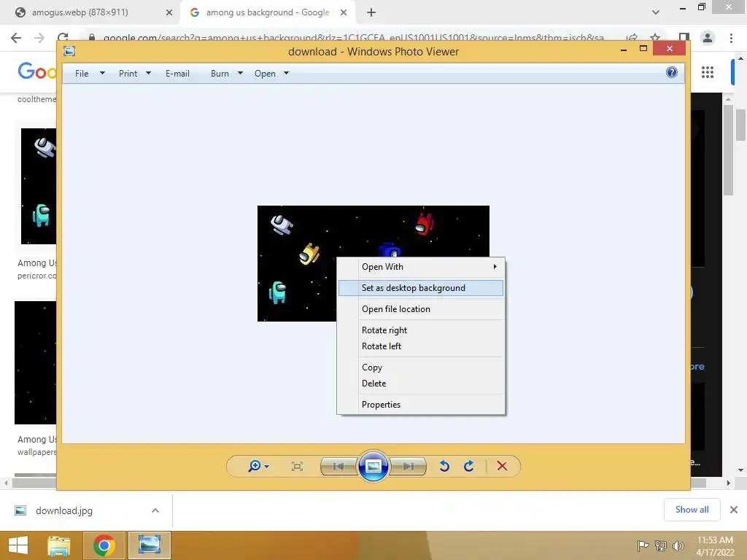Go to the previous photo
This screenshot has height=560, width=747.
click(338, 466)
